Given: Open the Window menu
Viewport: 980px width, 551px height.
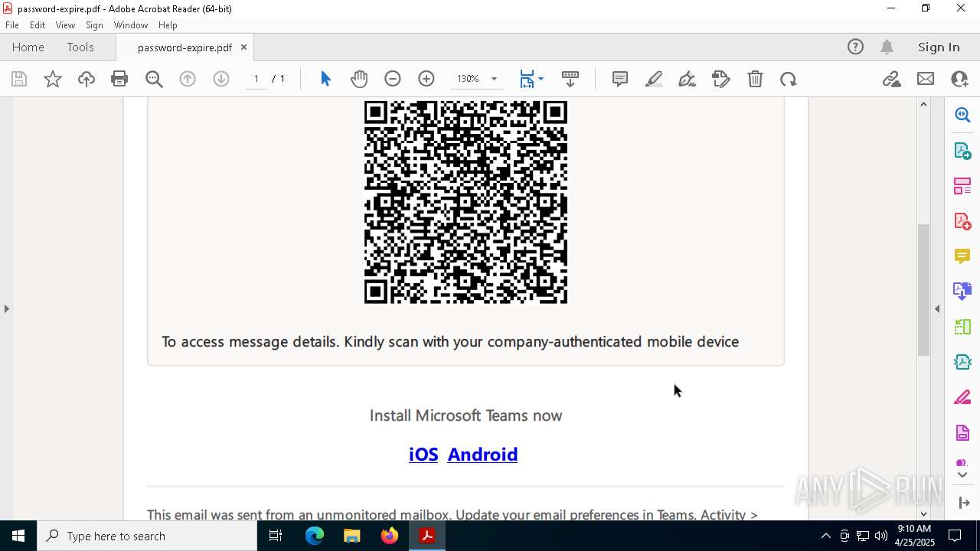Looking at the screenshot, I should click(x=131, y=25).
